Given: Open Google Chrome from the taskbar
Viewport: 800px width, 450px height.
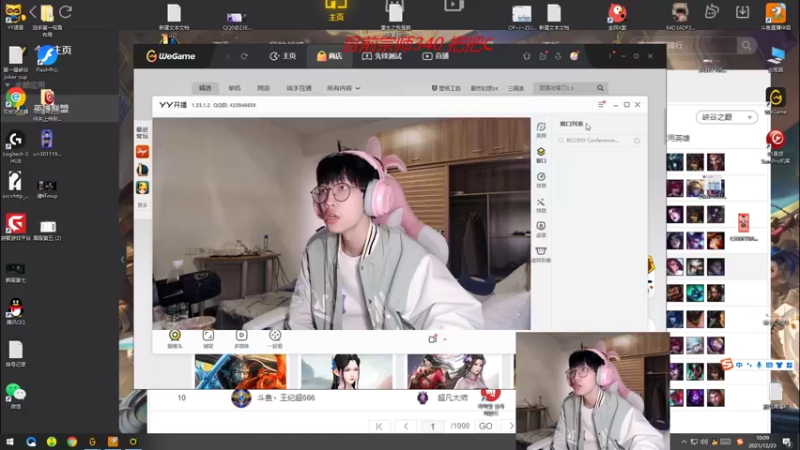Looking at the screenshot, I should [72, 442].
